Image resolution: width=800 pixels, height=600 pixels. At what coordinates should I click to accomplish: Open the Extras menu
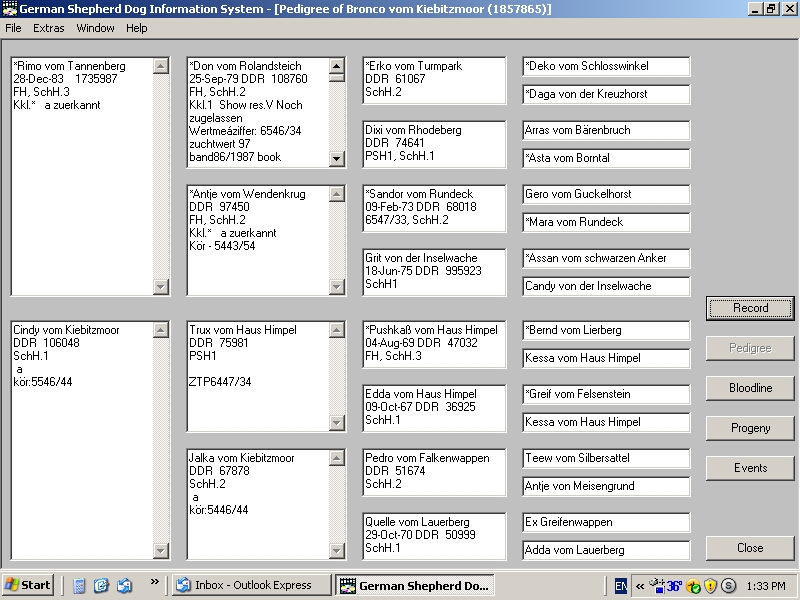tap(48, 28)
